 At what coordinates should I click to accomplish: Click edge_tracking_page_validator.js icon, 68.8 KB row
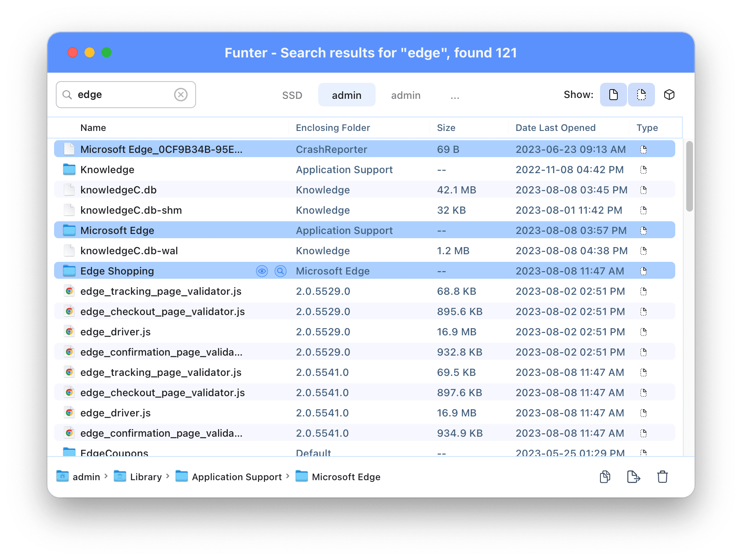click(69, 291)
